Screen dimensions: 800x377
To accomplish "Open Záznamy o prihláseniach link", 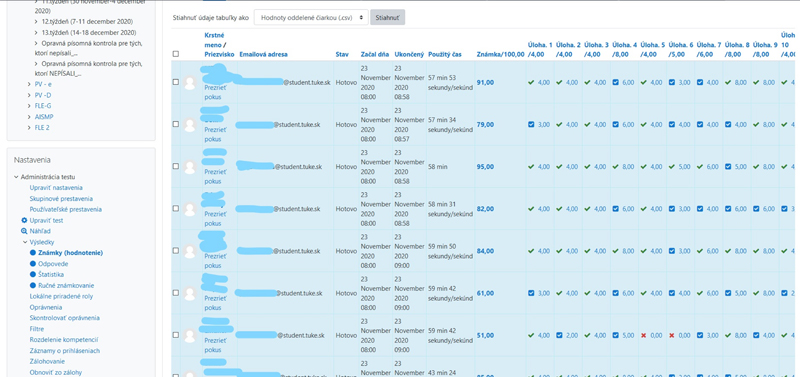I will pos(65,350).
